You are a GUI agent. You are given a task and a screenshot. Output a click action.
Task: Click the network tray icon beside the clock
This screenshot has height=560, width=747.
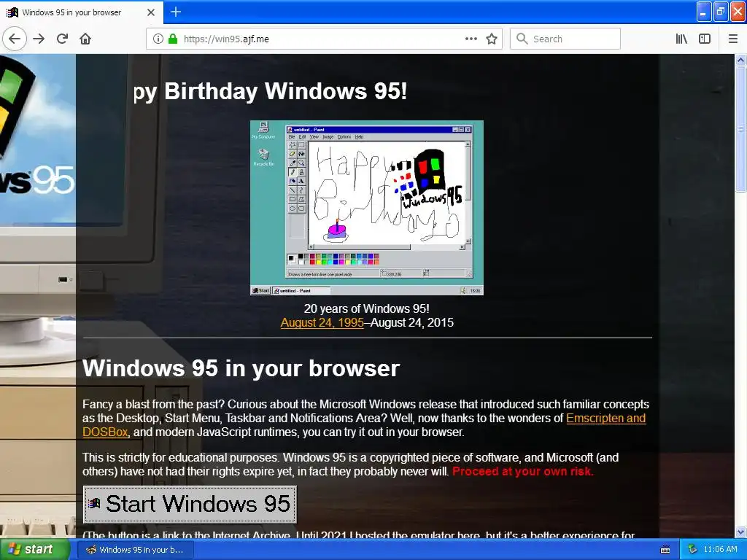(693, 549)
